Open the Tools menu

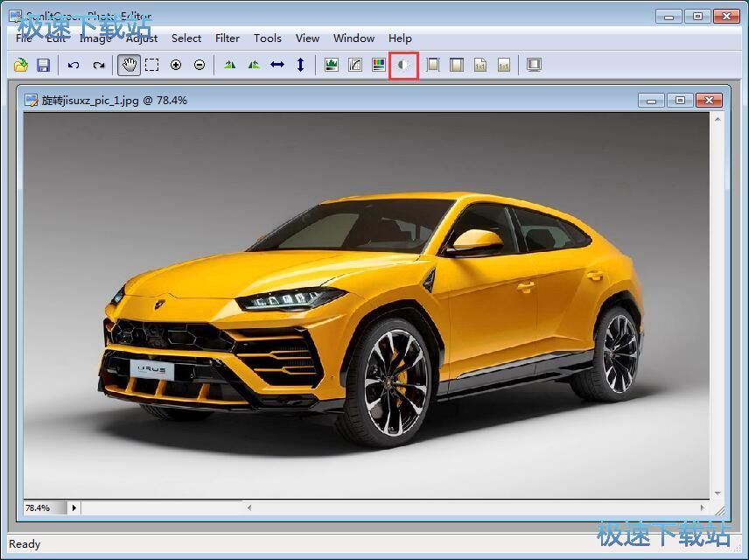pos(268,38)
